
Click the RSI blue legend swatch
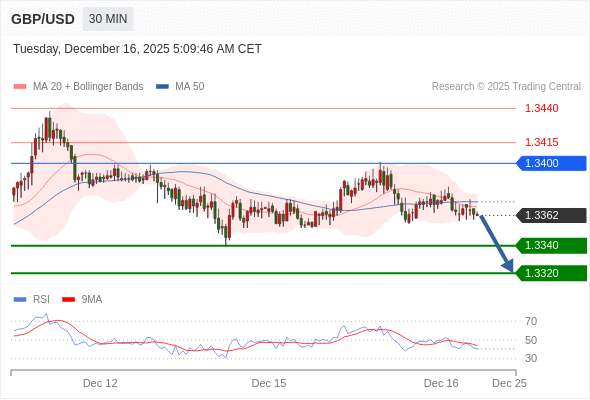(x=20, y=300)
